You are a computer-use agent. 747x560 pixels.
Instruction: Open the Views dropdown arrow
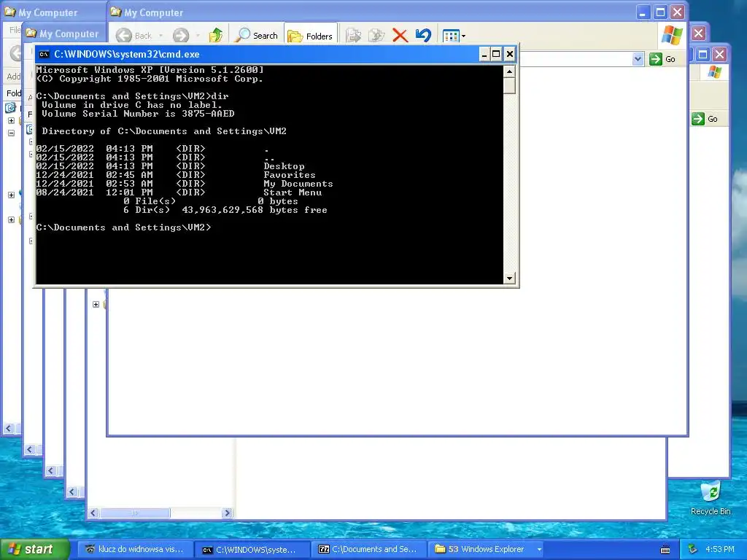coord(463,36)
